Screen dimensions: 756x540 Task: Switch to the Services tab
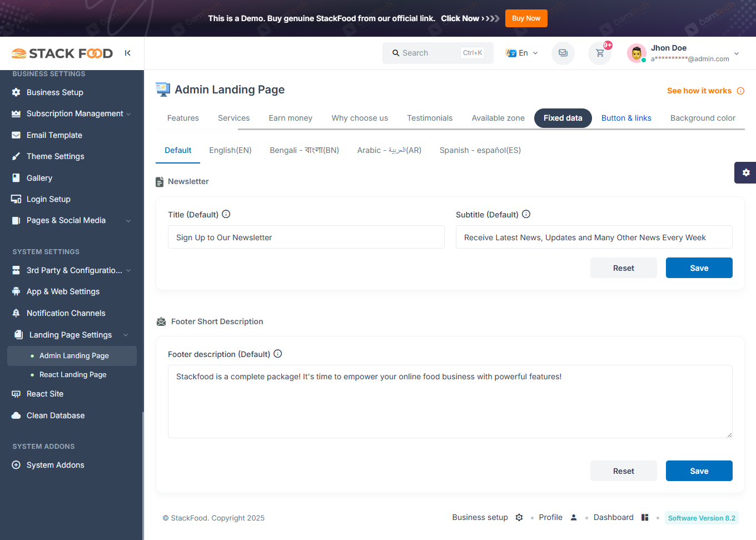coord(233,118)
